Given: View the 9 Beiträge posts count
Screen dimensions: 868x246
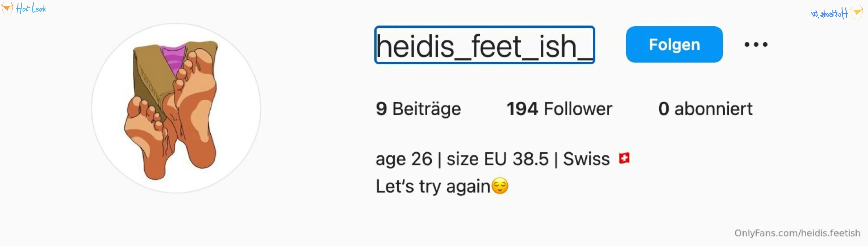Looking at the screenshot, I should tap(418, 109).
